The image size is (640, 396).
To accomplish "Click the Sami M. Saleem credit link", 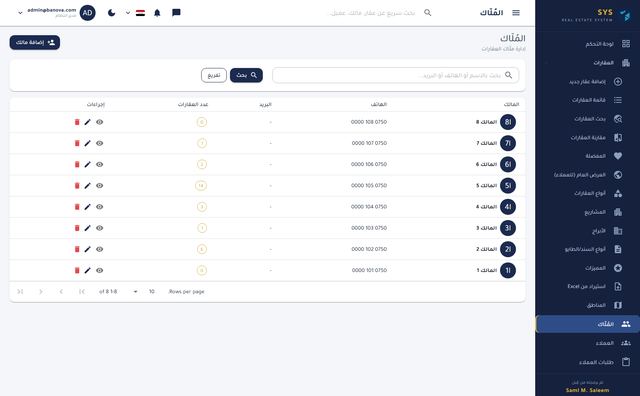I will coord(587,390).
